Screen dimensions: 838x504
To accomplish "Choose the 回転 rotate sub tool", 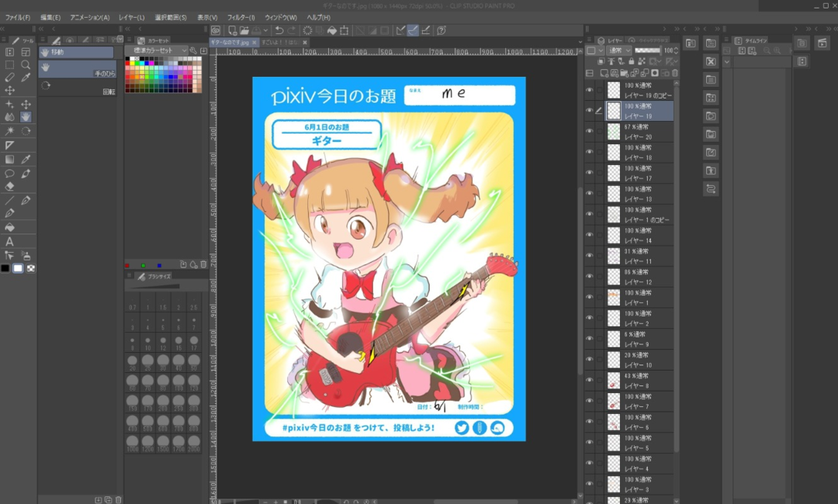I will pyautogui.click(x=78, y=86).
